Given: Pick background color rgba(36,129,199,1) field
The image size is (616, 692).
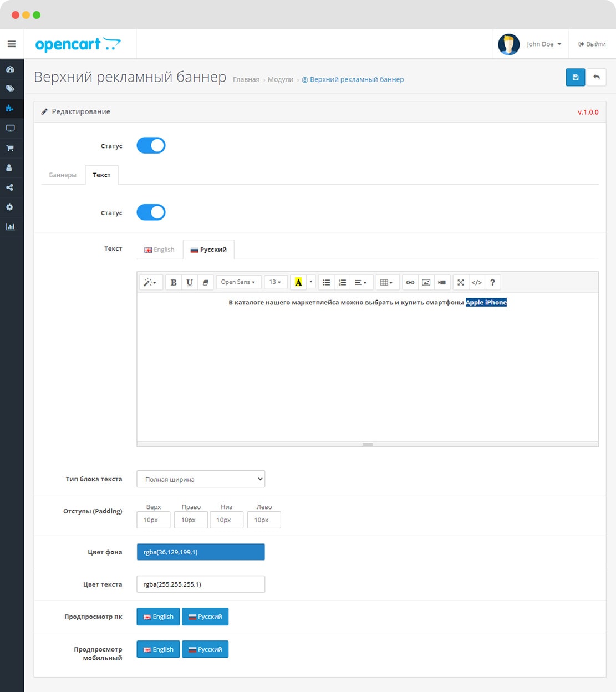Looking at the screenshot, I should (201, 552).
